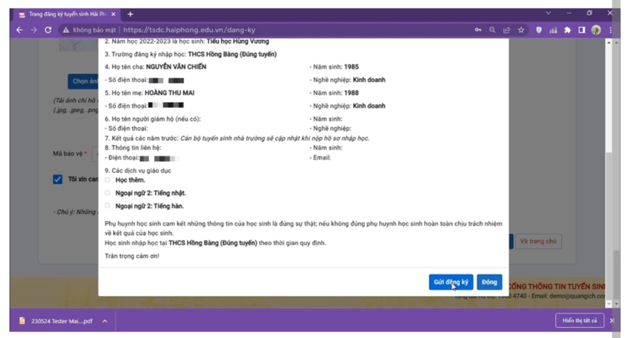644x338 pixels.
Task: Close dialog with 'Đóng' button
Action: [489, 282]
